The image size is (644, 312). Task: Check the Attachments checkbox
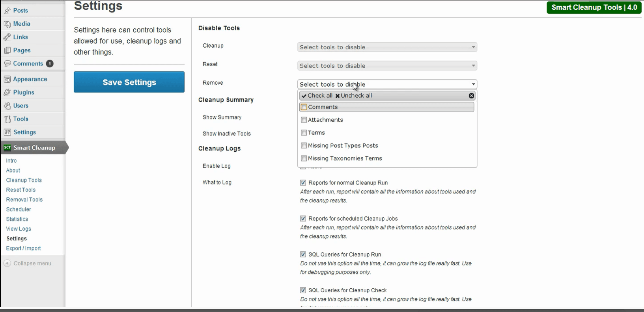304,120
